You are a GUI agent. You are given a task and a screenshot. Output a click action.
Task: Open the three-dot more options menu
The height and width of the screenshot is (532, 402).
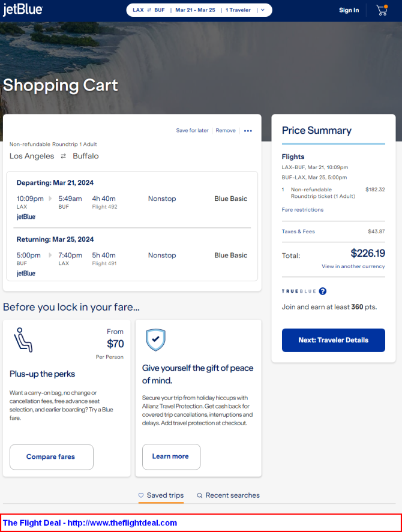(248, 131)
